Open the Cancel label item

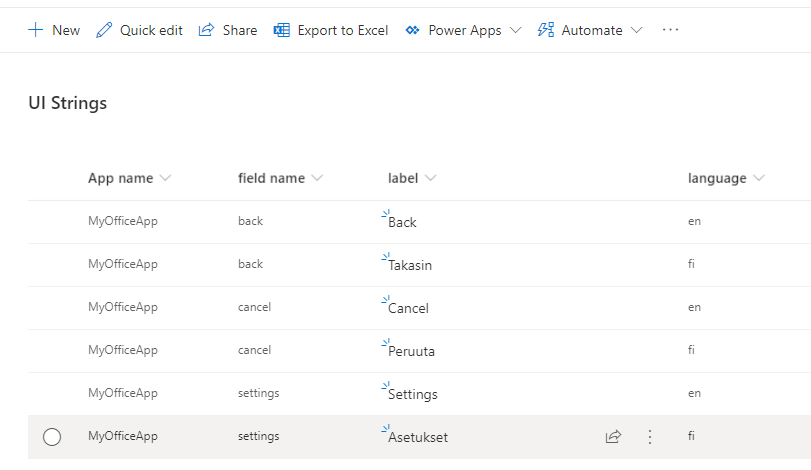408,308
